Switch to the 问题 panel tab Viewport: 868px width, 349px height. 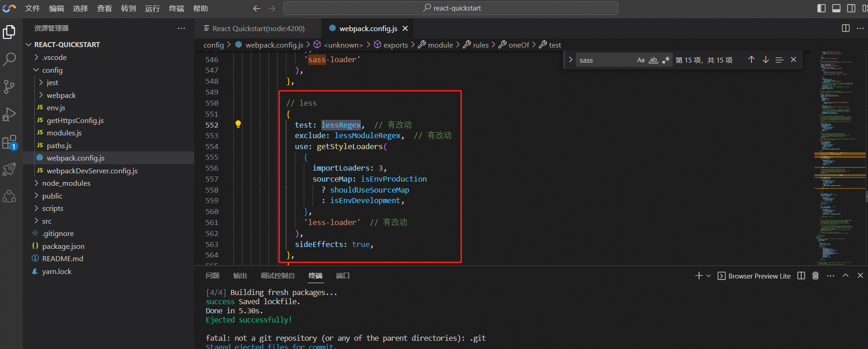pos(213,275)
